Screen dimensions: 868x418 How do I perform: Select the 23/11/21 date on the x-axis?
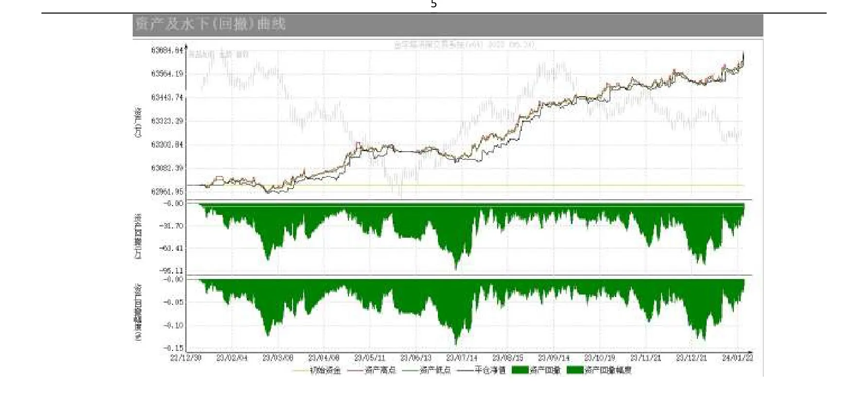click(x=645, y=358)
